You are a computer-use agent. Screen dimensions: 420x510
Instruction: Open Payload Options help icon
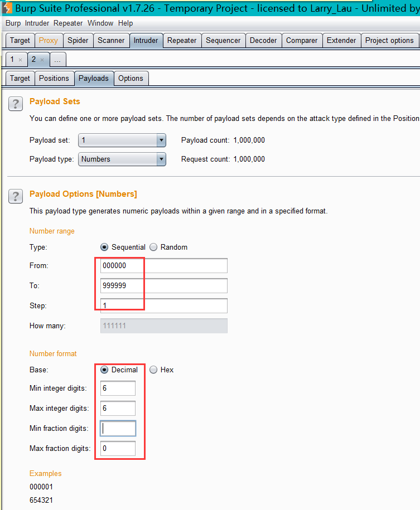click(x=15, y=196)
